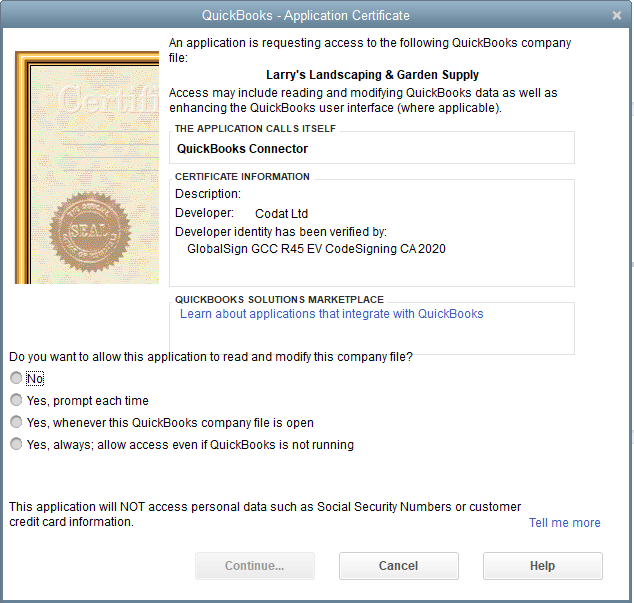Open Help for this dialog
The image size is (634, 603).
coord(542,566)
